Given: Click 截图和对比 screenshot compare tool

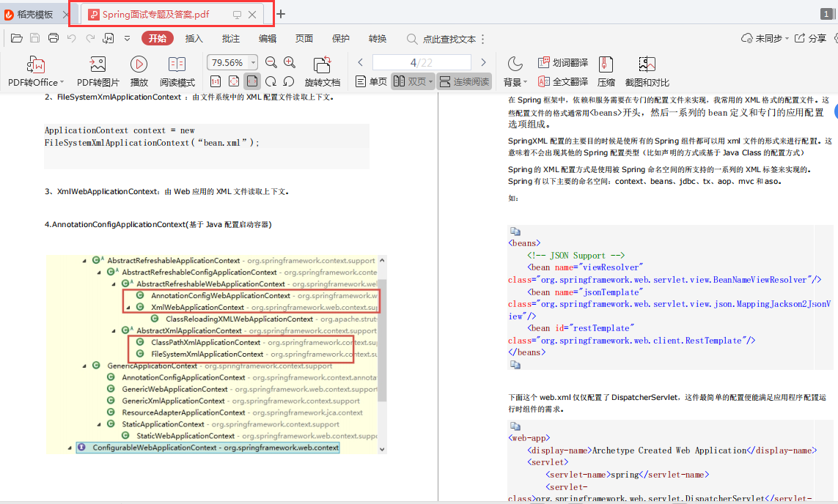Looking at the screenshot, I should point(647,72).
